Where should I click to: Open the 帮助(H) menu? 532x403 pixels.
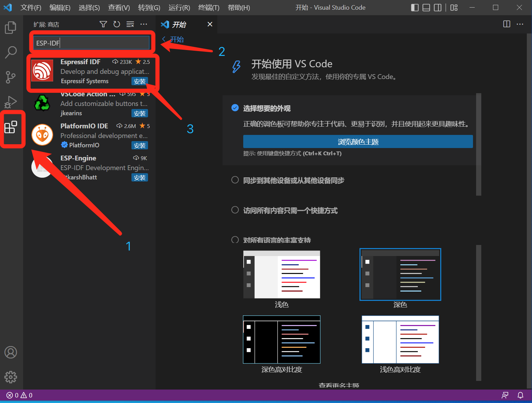(x=239, y=8)
